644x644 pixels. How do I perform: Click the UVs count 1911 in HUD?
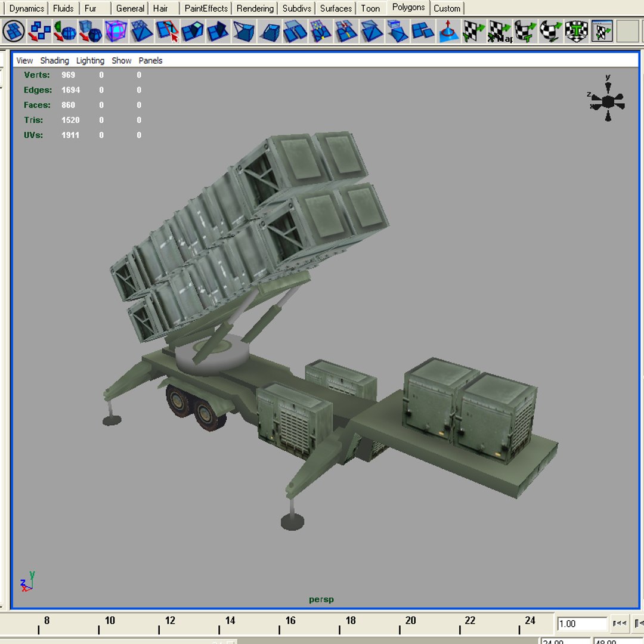70,135
